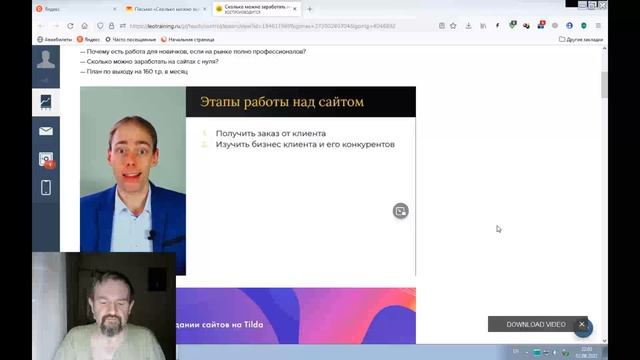The height and width of the screenshot is (360, 640).
Task: Click the blue globe extension icon
Action: (569, 26)
